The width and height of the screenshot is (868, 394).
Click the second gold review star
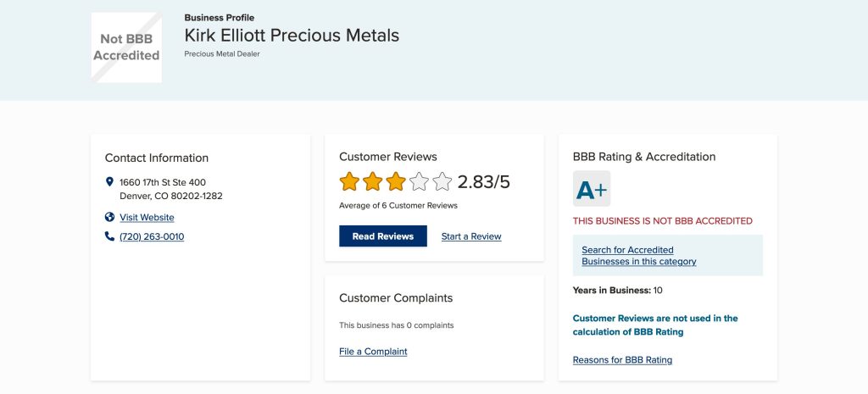click(x=372, y=181)
